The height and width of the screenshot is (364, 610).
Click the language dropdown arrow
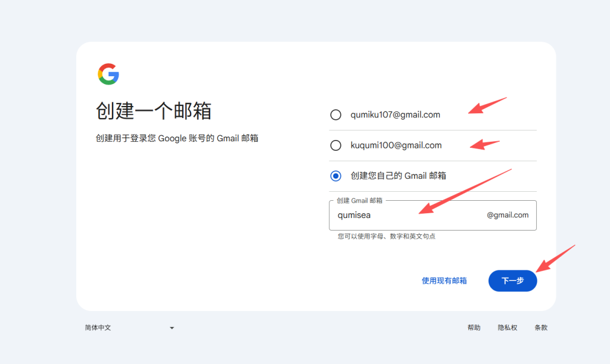pos(172,327)
